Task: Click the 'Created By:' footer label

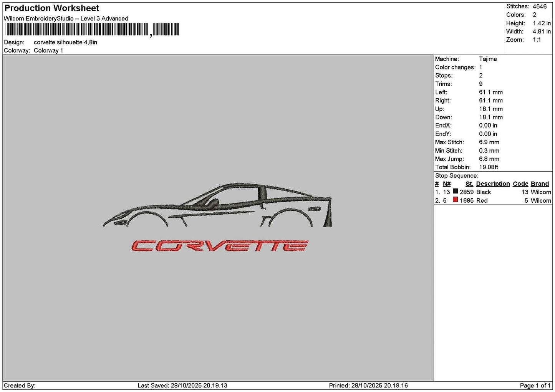Action: (x=20, y=385)
